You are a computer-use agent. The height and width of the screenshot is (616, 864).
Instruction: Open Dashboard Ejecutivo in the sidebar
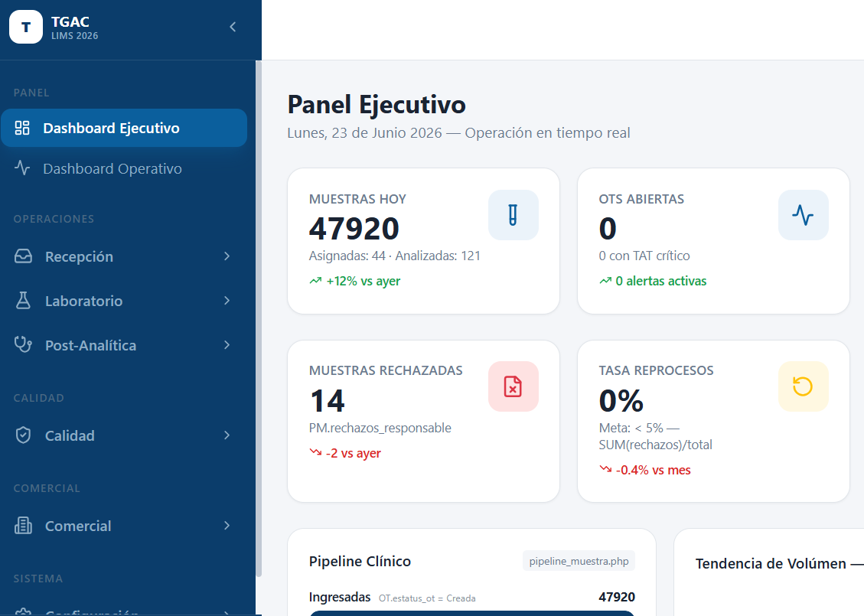pos(124,128)
